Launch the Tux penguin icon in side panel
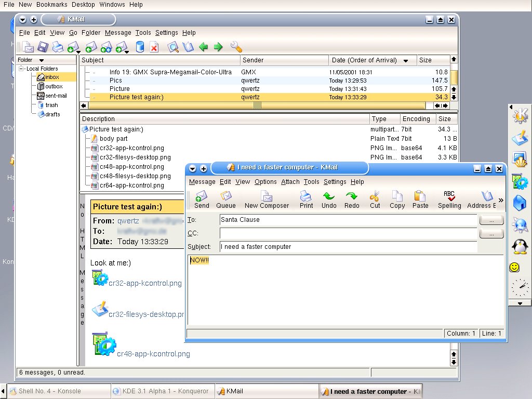This screenshot has height=399, width=532. [520, 247]
